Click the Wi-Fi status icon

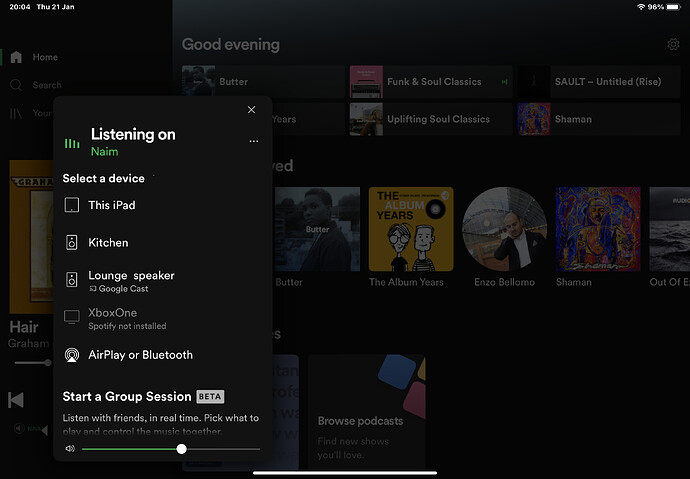pos(641,7)
